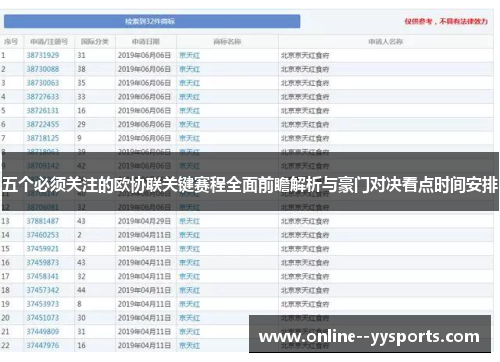Select class 38 in row 38730088

click(x=81, y=69)
